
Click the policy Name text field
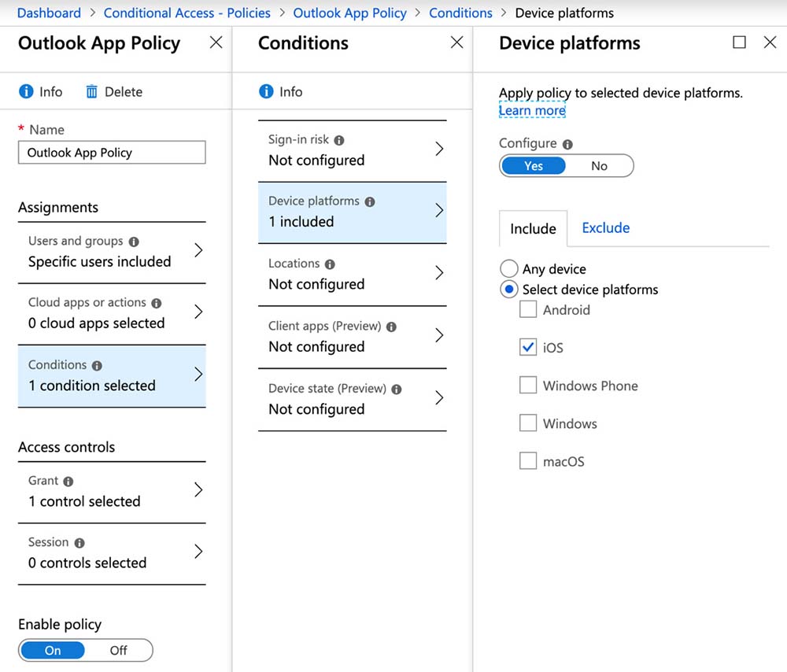112,153
